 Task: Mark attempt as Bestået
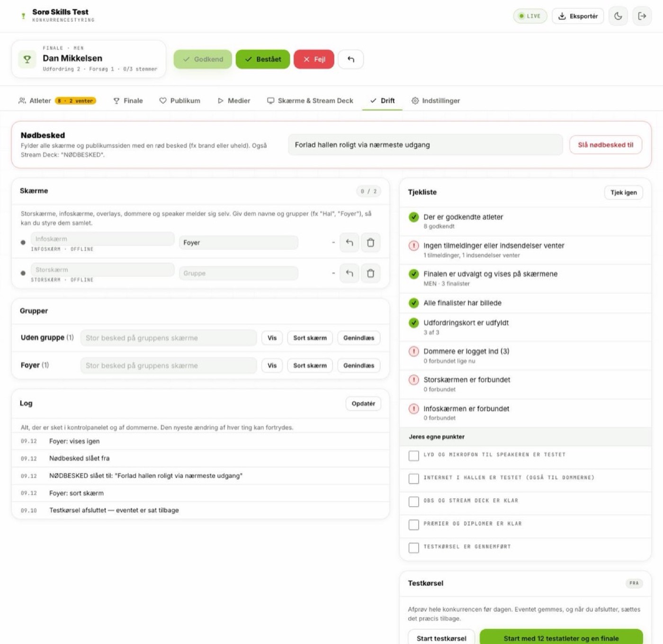(263, 59)
